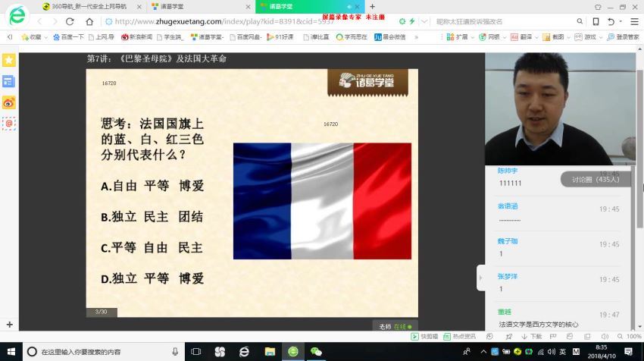Image resolution: width=644 pixels, height=361 pixels.
Task: Click the French flag image on the slide
Action: (x=322, y=201)
